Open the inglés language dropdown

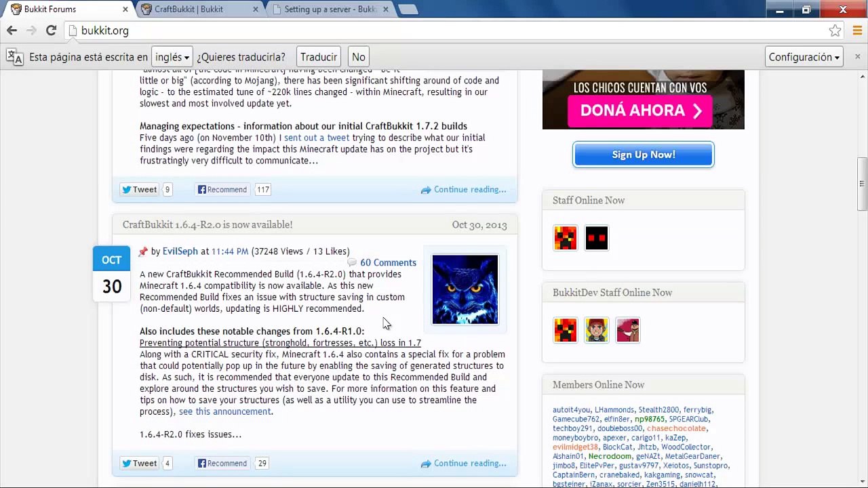tap(172, 57)
